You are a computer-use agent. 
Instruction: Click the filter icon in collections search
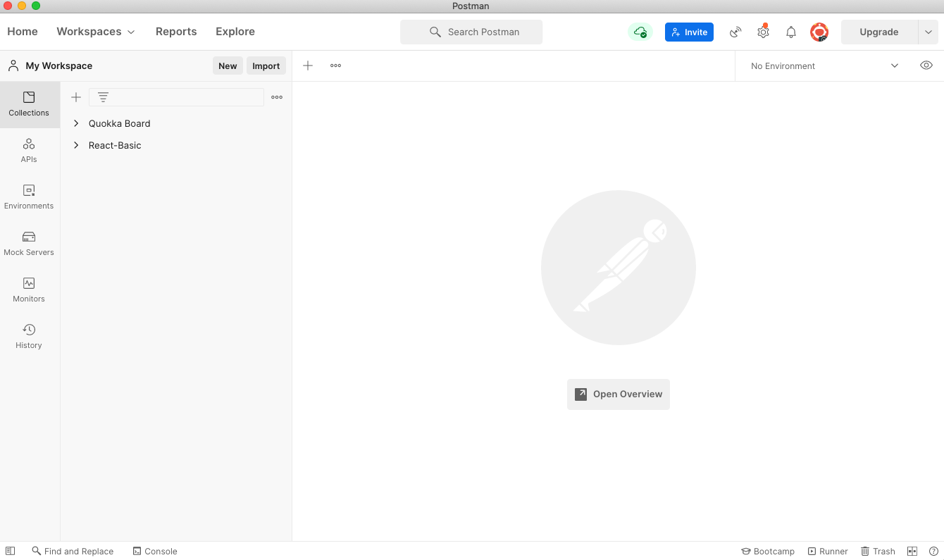point(103,97)
